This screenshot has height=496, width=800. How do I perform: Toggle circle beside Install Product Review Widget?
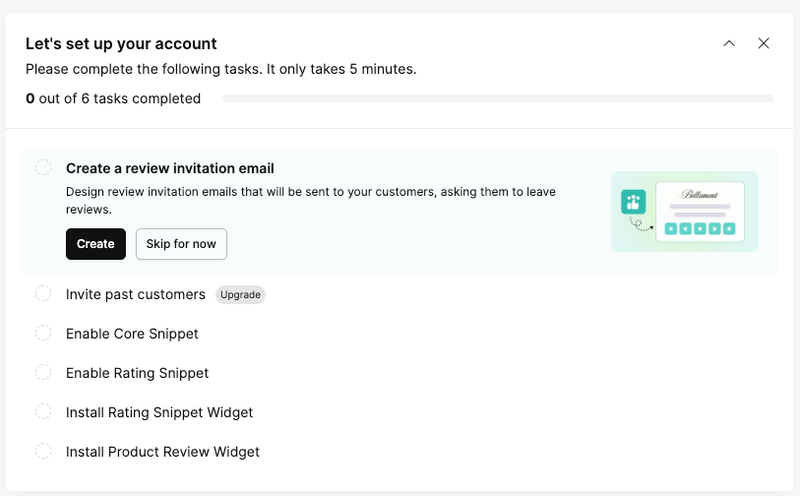(x=43, y=451)
